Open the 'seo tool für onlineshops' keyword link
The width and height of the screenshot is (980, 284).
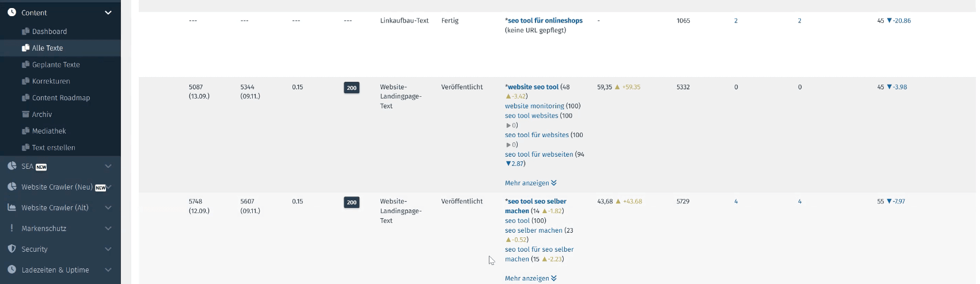point(545,21)
